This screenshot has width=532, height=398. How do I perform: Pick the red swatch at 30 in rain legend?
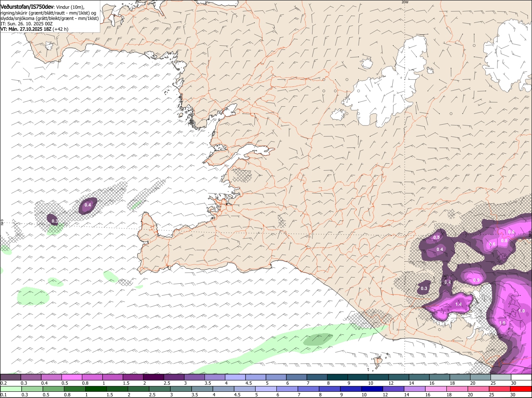[x=522, y=389]
